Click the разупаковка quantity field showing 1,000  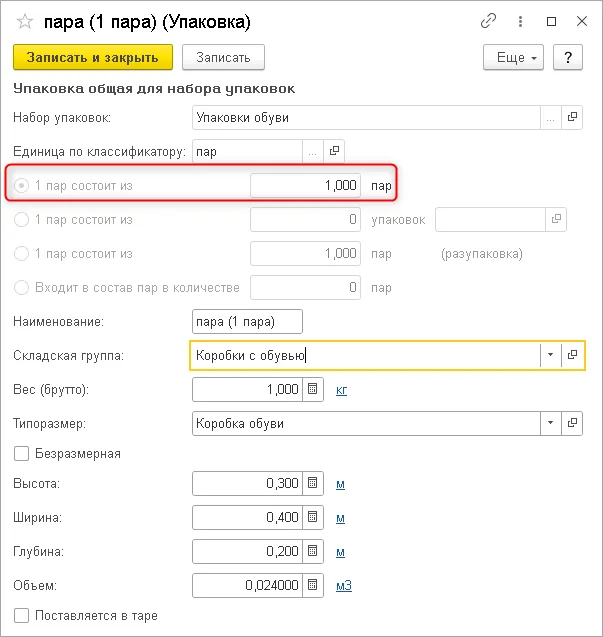[306, 254]
